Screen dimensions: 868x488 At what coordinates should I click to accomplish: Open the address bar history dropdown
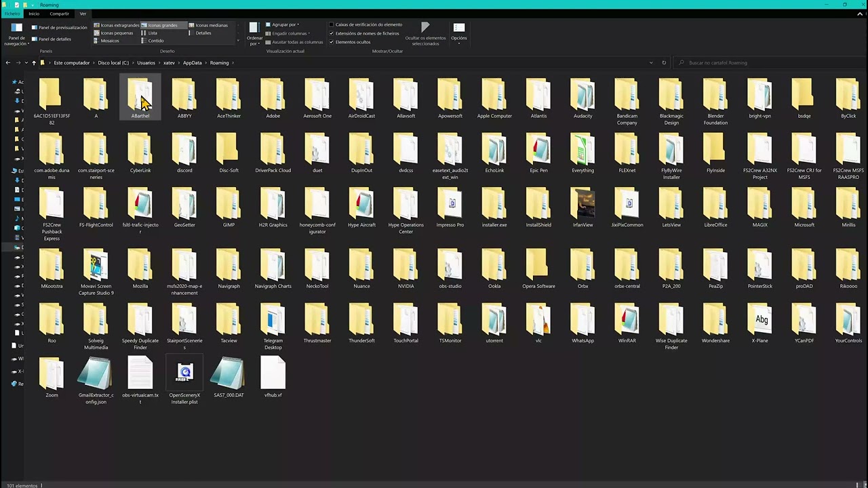coord(651,62)
